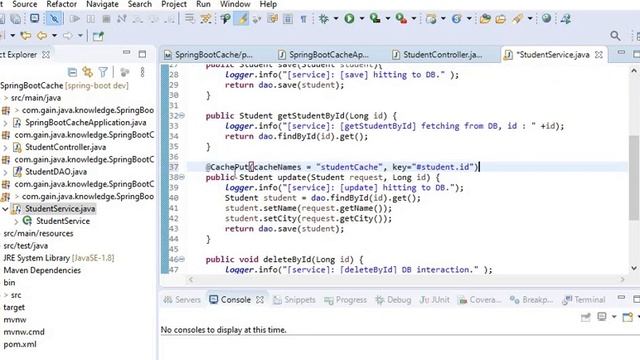Collapse the getStudentById fold marker at line 32
The height and width of the screenshot is (360, 640).
(182, 116)
